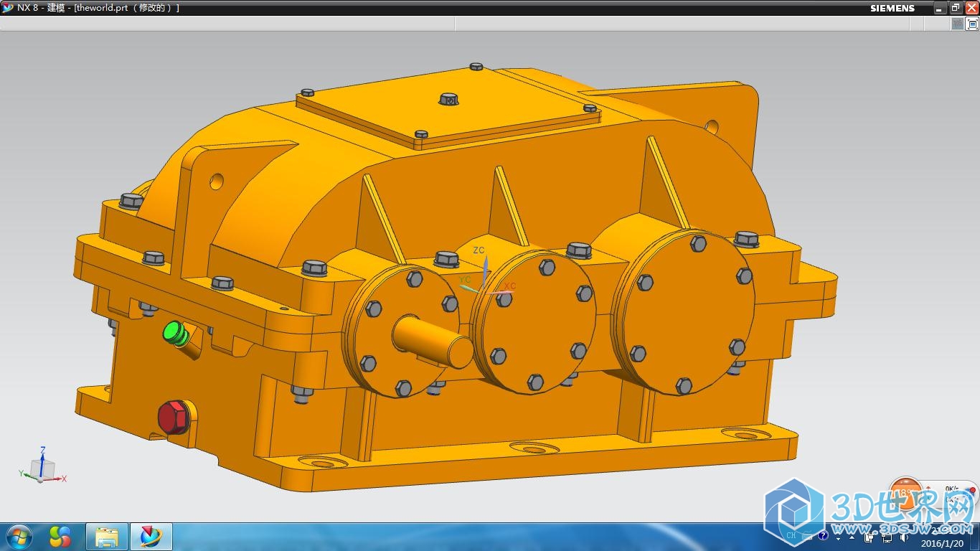
Task: Select the protruding input shaft
Action: [432, 341]
